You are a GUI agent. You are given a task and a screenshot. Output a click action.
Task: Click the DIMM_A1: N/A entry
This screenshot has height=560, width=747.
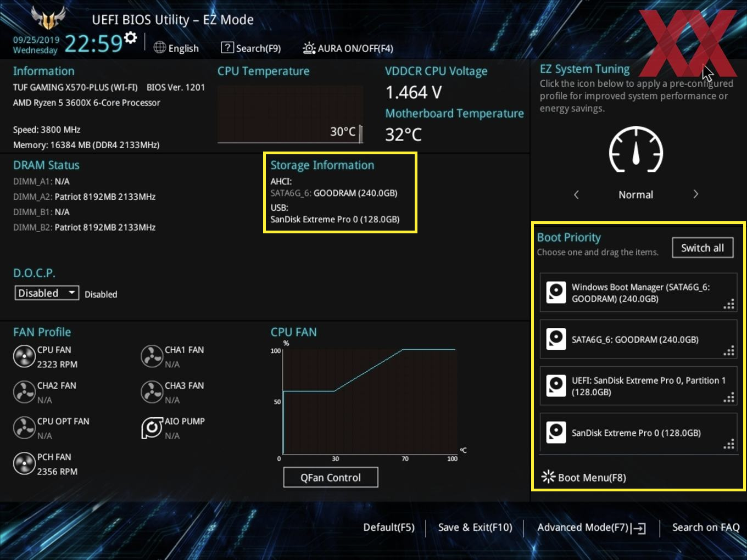(x=41, y=181)
